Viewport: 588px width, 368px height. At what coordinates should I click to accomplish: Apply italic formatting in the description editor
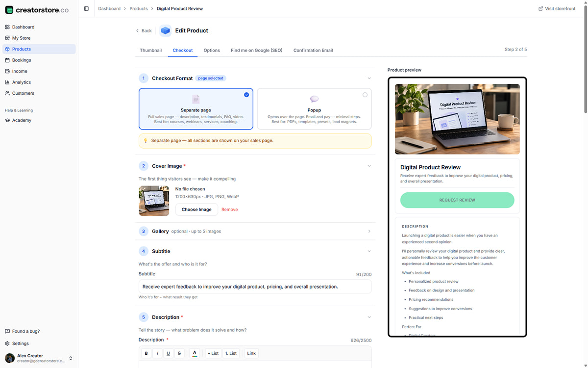(x=157, y=353)
